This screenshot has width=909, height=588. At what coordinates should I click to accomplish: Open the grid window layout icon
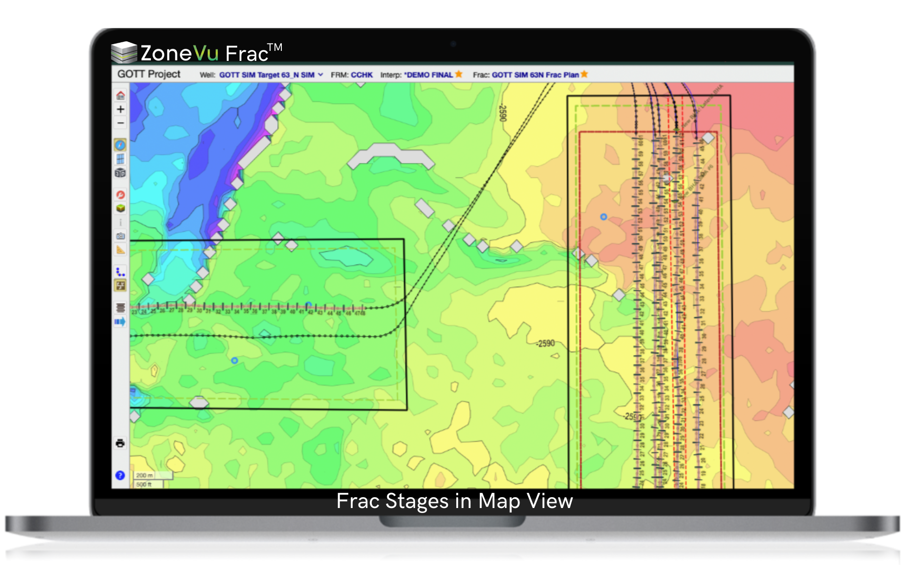click(x=120, y=159)
